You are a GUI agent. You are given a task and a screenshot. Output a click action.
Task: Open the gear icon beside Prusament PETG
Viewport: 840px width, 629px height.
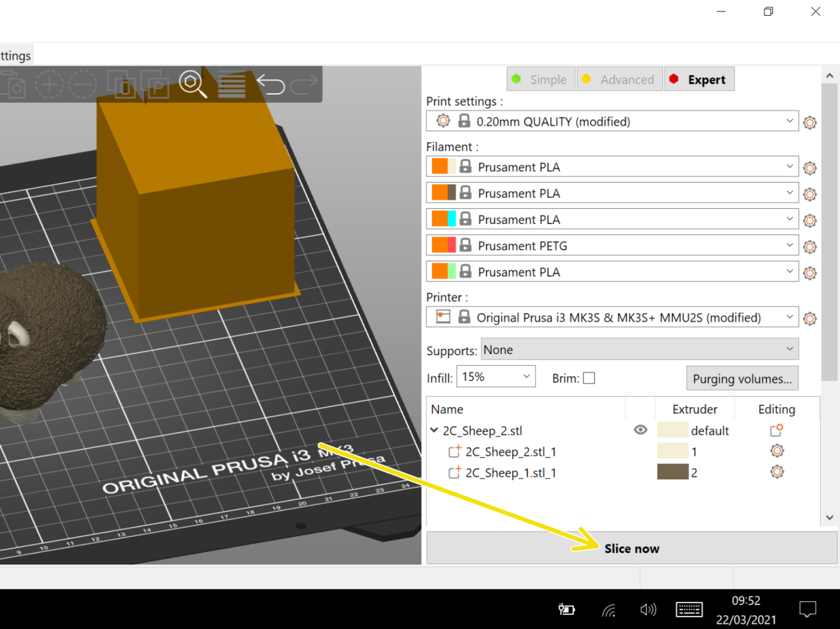[809, 246]
